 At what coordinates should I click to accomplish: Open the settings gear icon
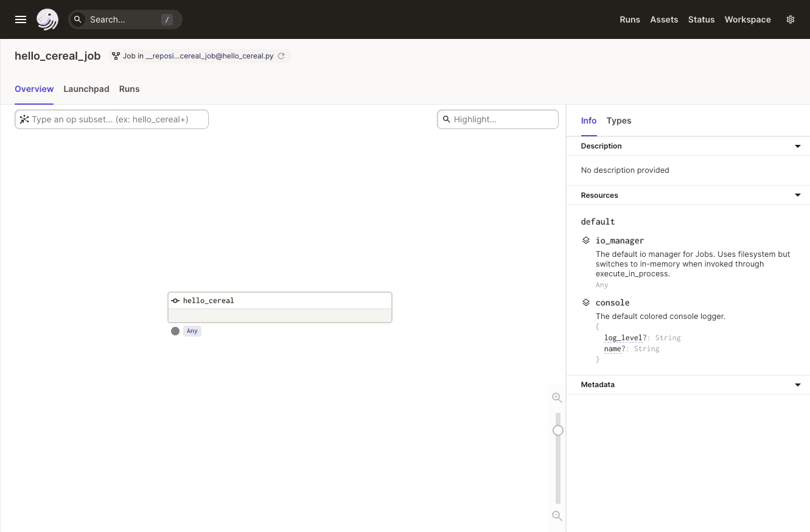(x=791, y=19)
